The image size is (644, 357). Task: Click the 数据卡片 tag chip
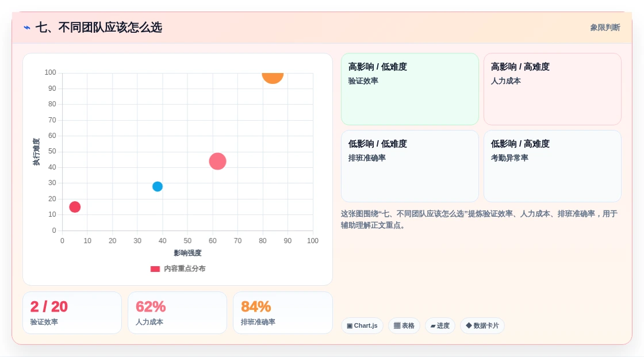[x=482, y=326]
